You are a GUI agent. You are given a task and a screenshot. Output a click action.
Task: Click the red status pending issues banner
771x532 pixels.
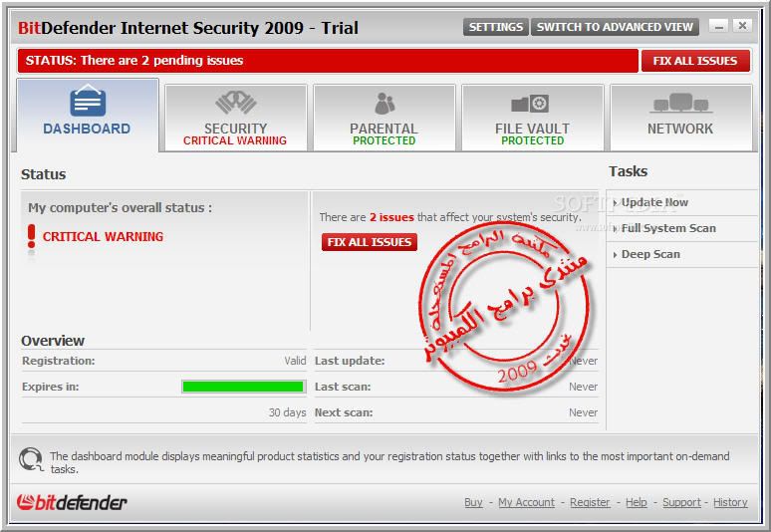point(328,61)
